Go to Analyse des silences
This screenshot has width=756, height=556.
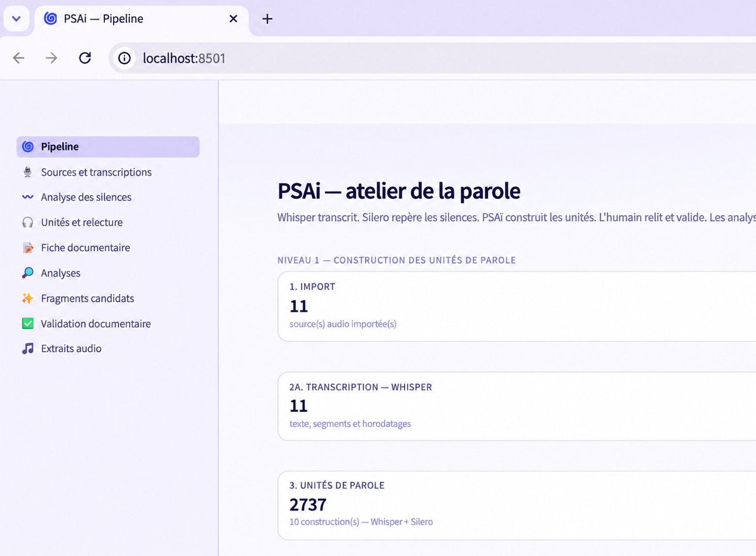point(108,197)
